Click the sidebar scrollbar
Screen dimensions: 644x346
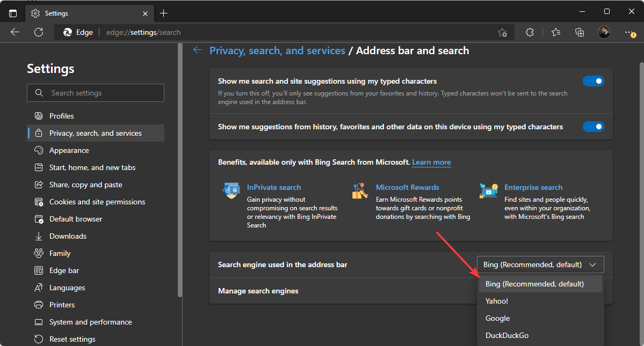tap(179, 170)
